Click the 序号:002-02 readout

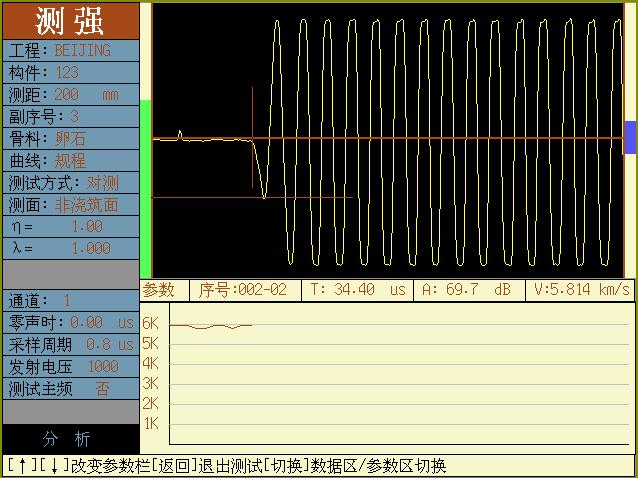243,289
